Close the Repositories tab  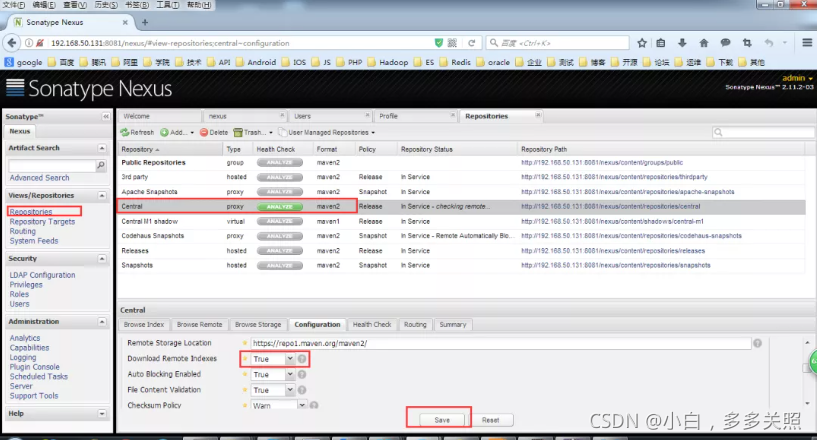point(538,115)
